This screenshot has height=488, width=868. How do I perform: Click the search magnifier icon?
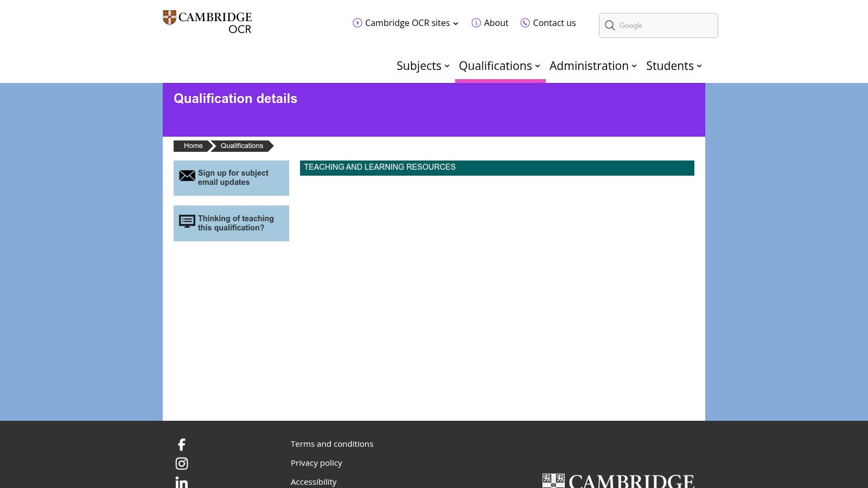click(x=610, y=25)
